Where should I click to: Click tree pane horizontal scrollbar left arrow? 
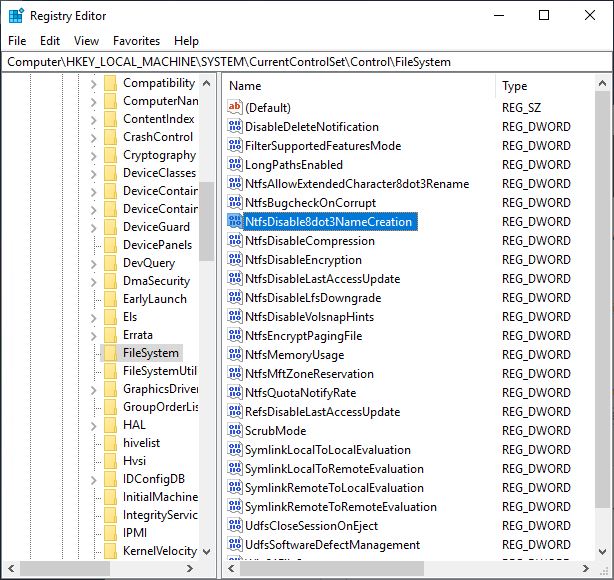[11, 568]
